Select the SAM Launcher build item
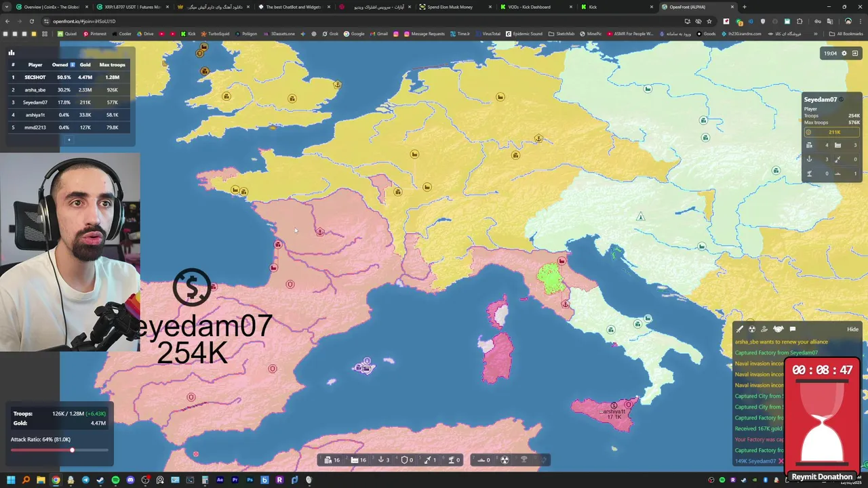The width and height of the screenshot is (868, 488). pos(454,460)
